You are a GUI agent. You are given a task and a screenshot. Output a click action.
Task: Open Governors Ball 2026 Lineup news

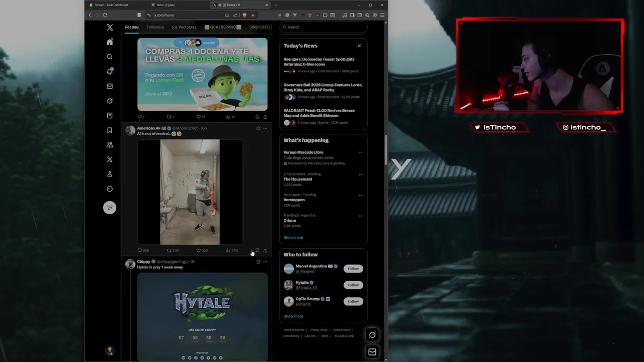click(x=324, y=90)
